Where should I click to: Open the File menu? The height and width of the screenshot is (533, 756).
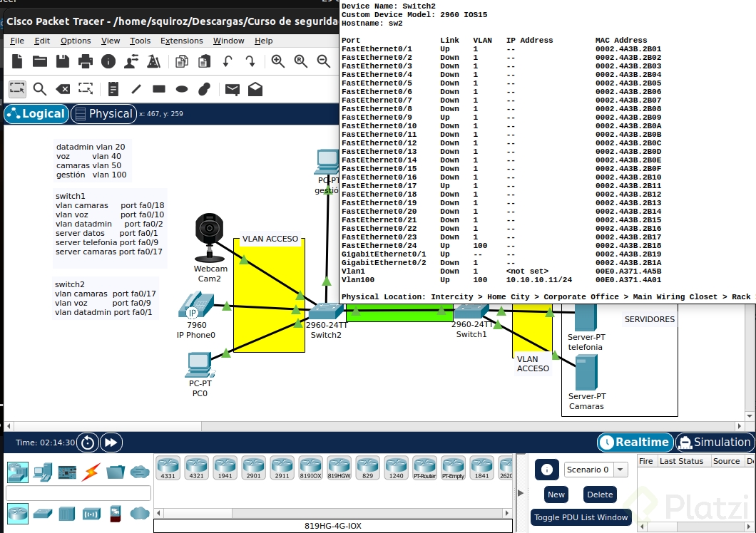click(x=17, y=41)
